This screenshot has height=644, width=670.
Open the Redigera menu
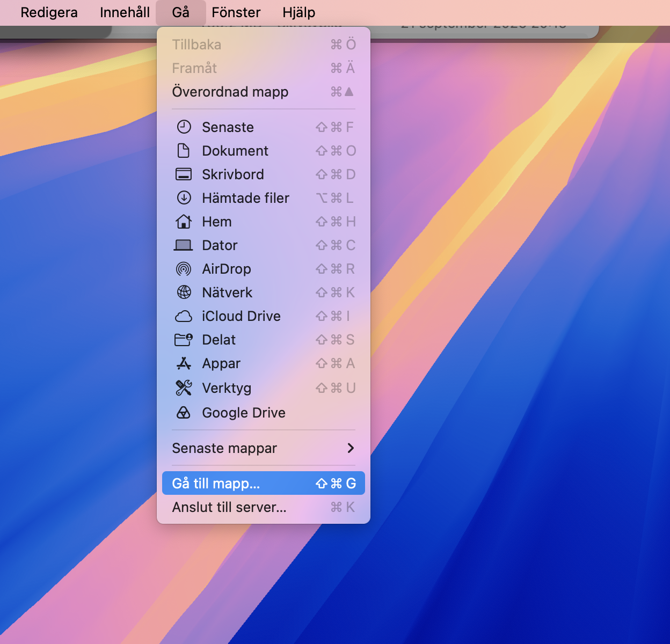[49, 12]
